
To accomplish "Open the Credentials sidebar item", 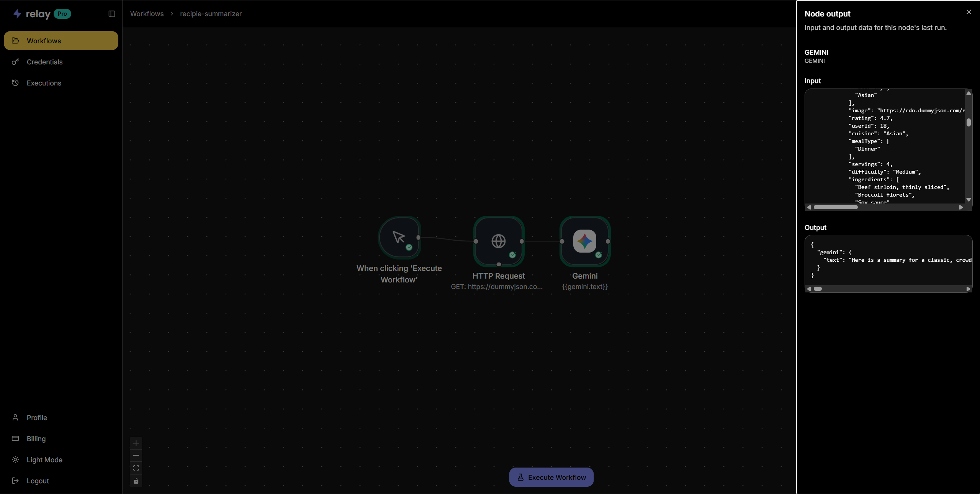I will click(61, 62).
